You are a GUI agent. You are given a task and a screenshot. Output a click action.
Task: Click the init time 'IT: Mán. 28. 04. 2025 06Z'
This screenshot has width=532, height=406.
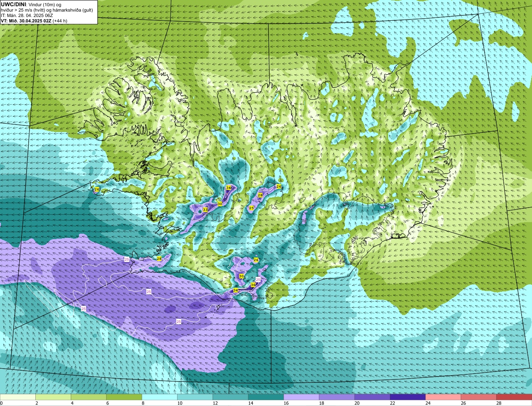[x=27, y=15]
